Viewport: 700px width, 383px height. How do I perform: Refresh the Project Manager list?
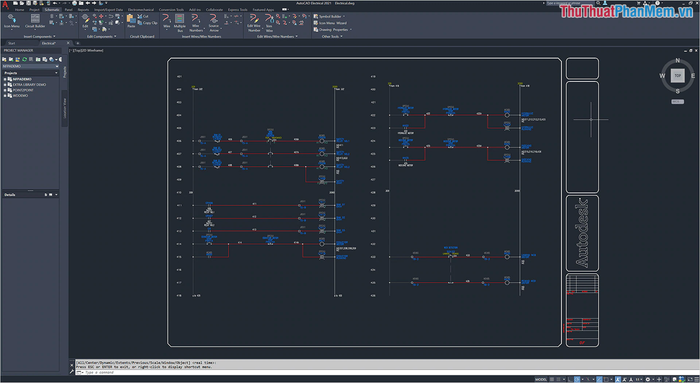pos(25,59)
